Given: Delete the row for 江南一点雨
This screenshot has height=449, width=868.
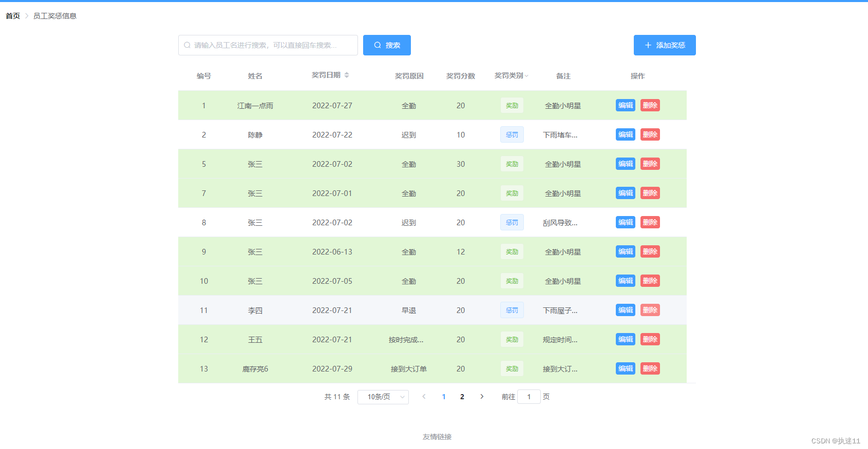Looking at the screenshot, I should [x=650, y=105].
